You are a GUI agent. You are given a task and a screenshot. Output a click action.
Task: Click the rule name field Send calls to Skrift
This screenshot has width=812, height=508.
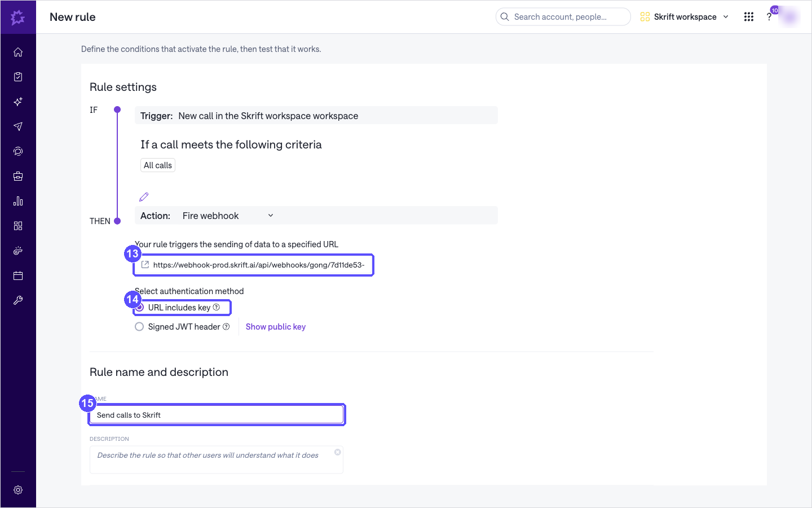[x=217, y=415]
